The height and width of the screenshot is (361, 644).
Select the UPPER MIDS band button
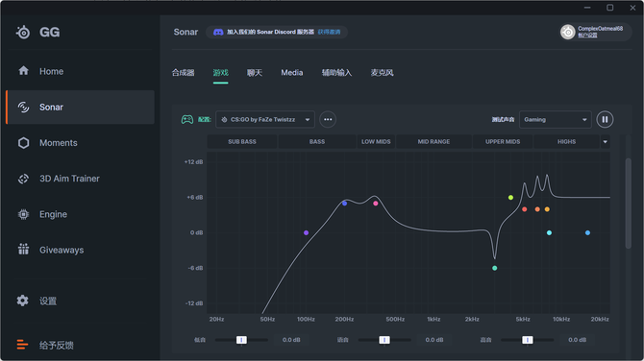click(x=503, y=141)
